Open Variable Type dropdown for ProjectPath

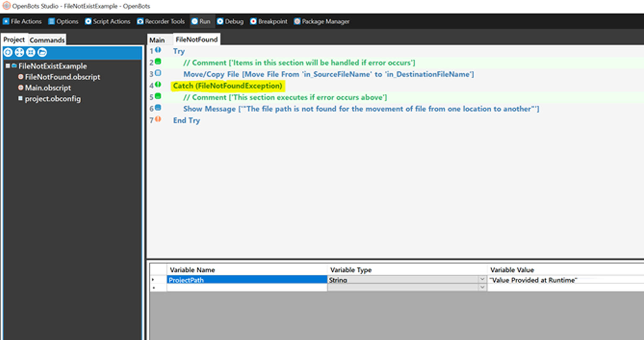click(x=482, y=280)
